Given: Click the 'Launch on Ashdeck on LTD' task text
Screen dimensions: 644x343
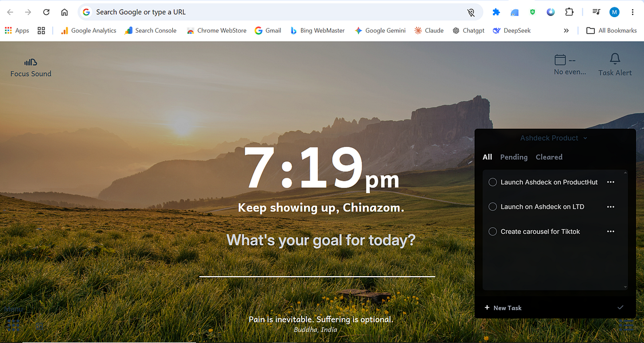Looking at the screenshot, I should pos(542,207).
